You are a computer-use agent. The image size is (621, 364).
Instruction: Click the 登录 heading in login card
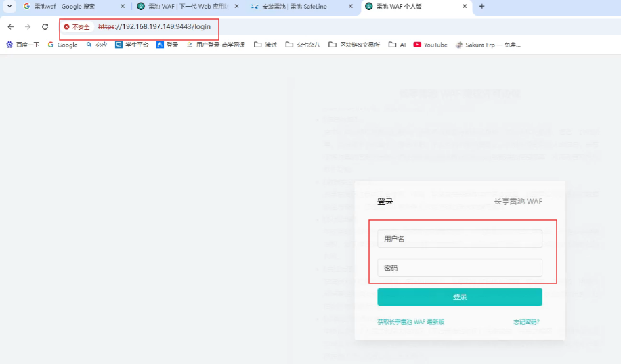tap(385, 202)
